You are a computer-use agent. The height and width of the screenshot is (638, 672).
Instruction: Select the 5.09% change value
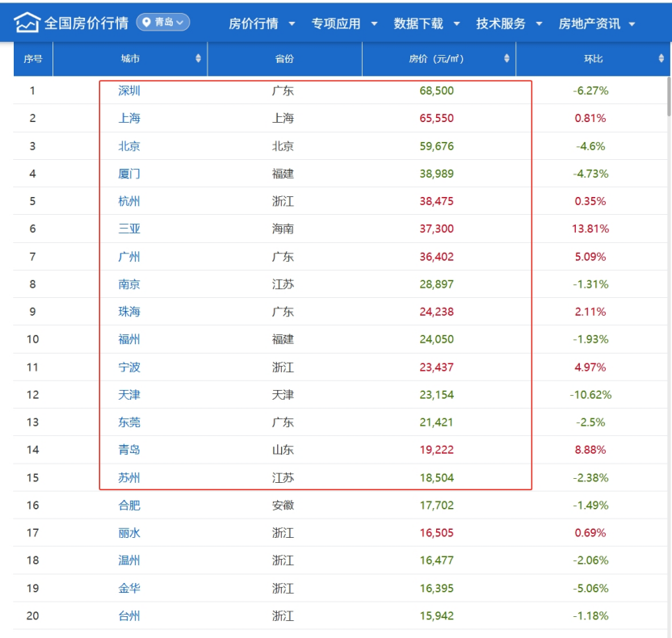pos(590,257)
